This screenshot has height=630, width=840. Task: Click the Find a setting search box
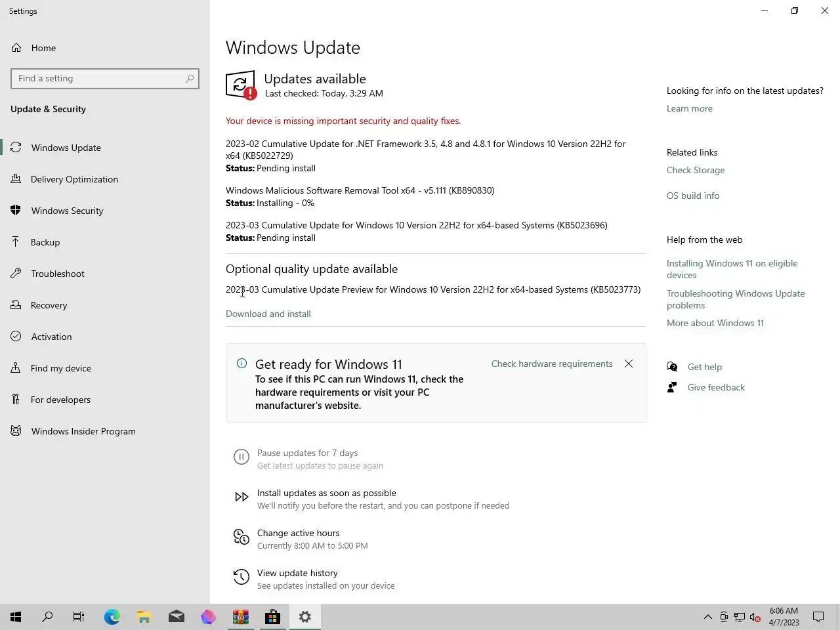[x=105, y=79]
